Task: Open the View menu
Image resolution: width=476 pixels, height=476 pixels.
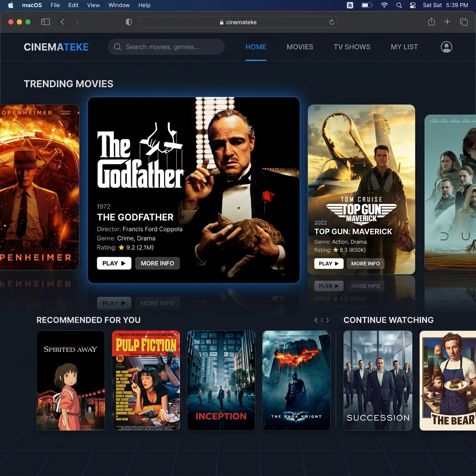Action: [x=93, y=5]
